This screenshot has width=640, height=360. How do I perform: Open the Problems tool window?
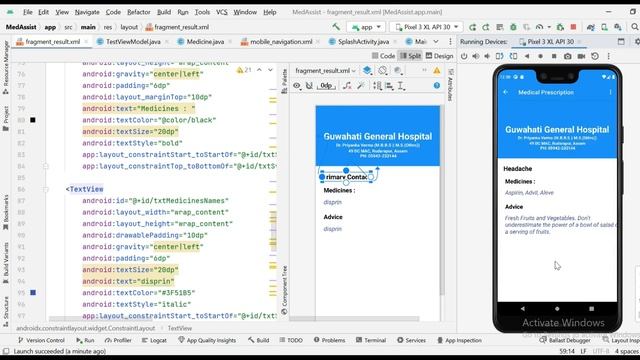click(x=329, y=340)
